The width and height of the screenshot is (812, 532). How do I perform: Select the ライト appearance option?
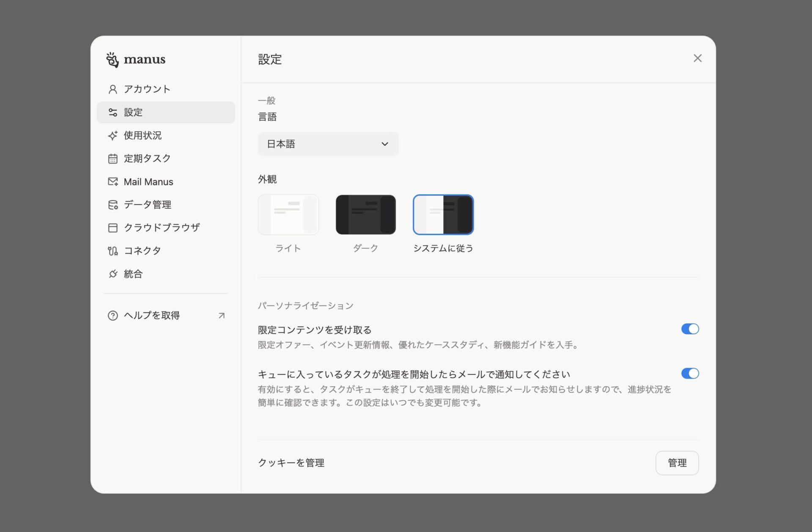tap(288, 214)
